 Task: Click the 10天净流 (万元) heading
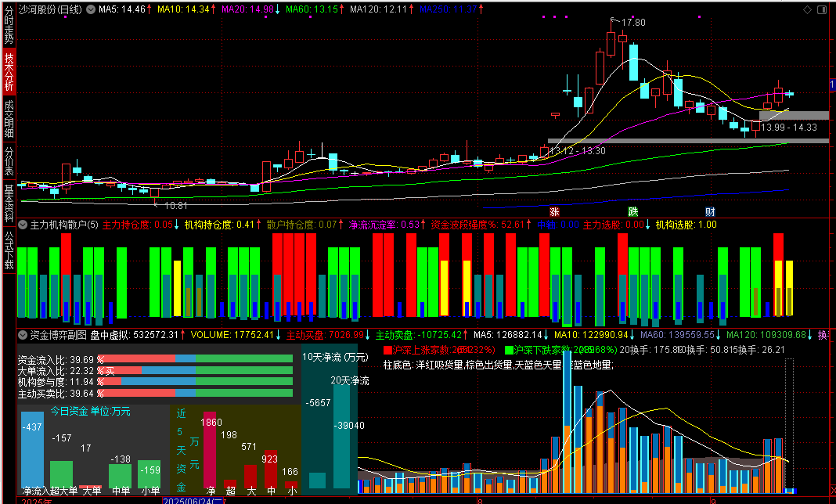(335, 357)
